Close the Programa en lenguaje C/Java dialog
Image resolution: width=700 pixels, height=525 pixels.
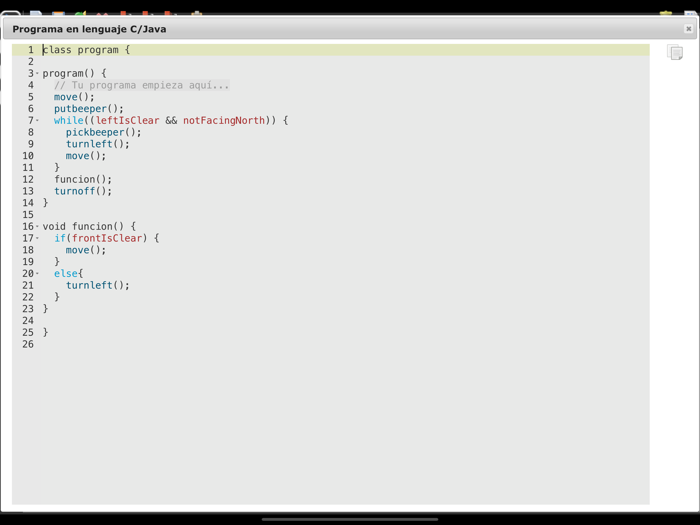[x=688, y=29]
